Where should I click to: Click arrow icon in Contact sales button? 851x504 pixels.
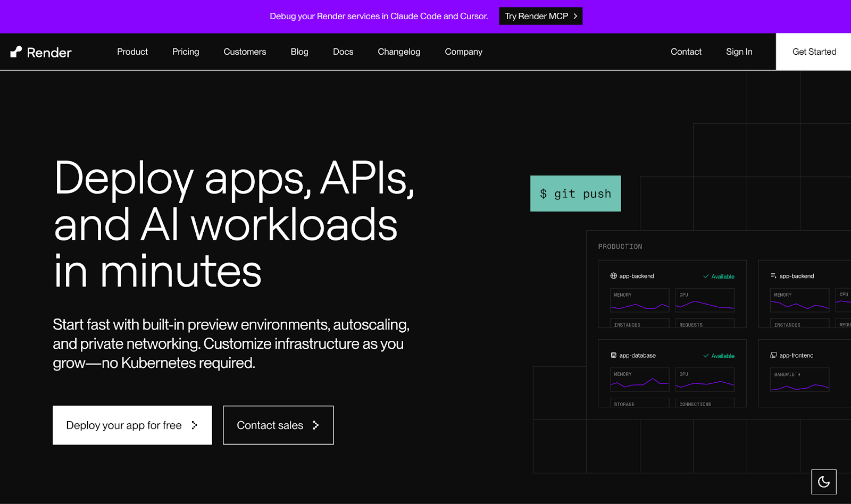[x=316, y=425]
